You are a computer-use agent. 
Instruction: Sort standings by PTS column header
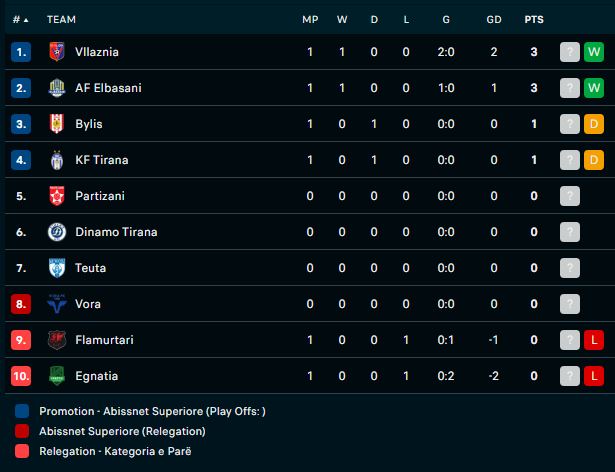pyautogui.click(x=534, y=20)
